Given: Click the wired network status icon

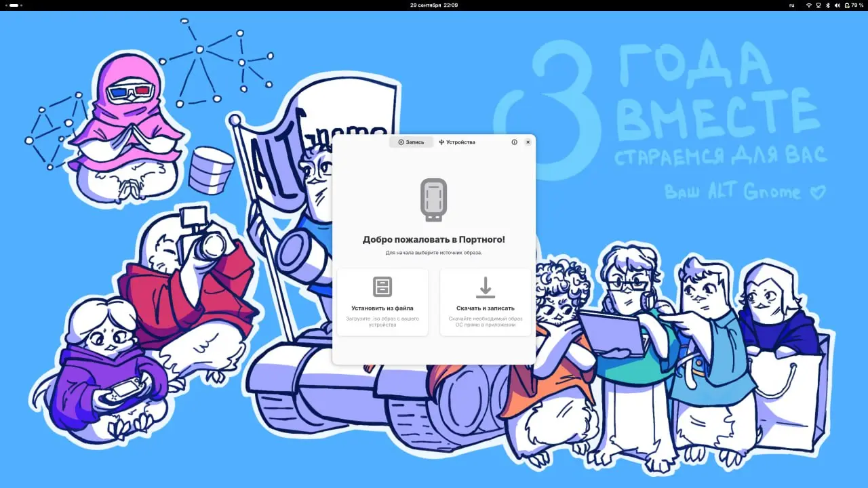Looking at the screenshot, I should tap(818, 5).
